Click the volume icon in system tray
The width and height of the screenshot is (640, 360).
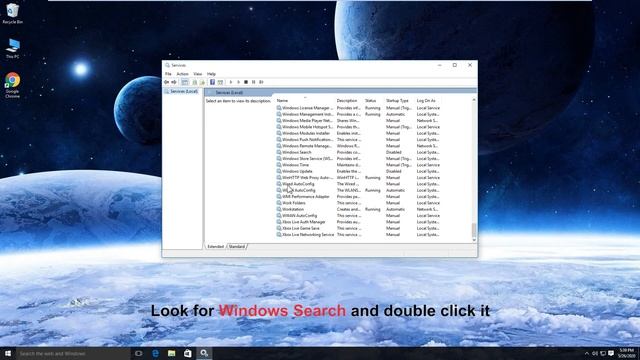[x=595, y=353]
